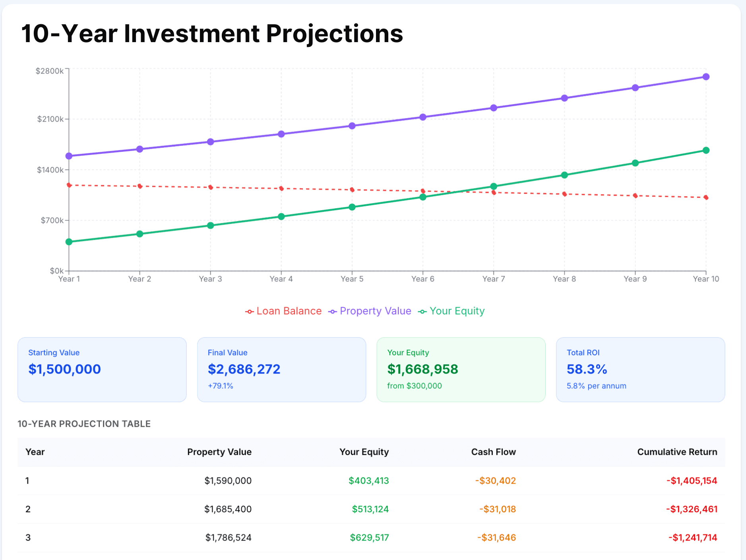The width and height of the screenshot is (746, 560).
Task: Select the Year 1 Your Equity data point
Action: pos(69,242)
